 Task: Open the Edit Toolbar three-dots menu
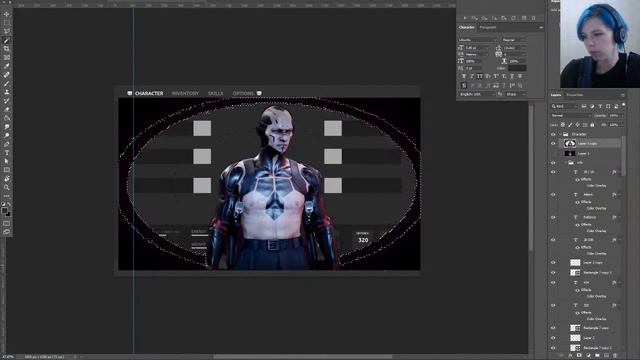tap(7, 196)
